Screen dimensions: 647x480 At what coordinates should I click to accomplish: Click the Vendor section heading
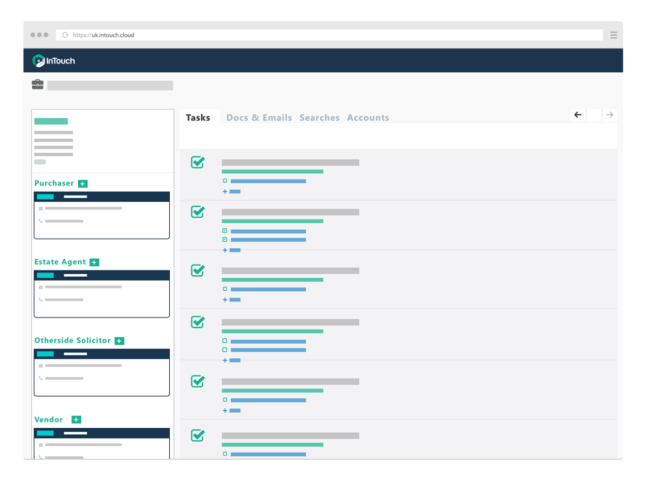coord(48,420)
